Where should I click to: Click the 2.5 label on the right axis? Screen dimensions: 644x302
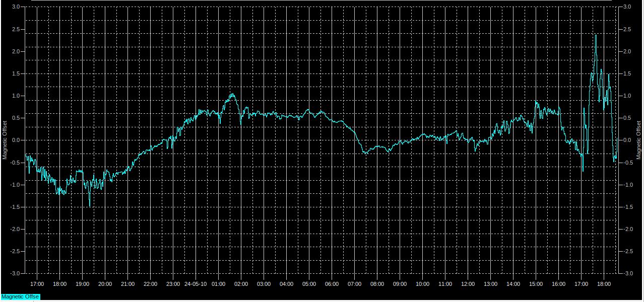tap(627, 29)
